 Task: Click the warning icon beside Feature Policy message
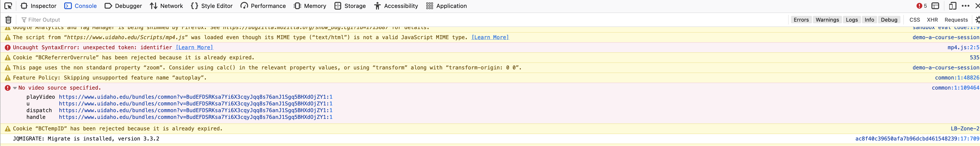pyautogui.click(x=8, y=78)
